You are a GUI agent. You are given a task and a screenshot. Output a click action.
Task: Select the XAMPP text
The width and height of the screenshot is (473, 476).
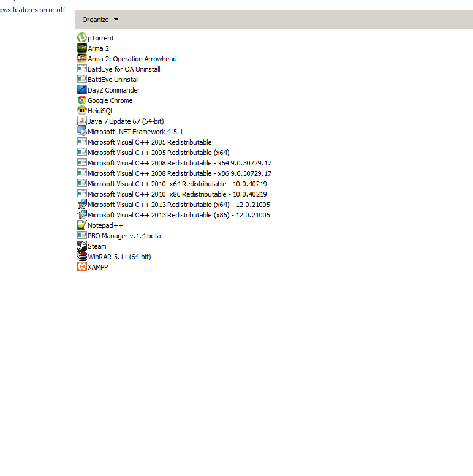pyautogui.click(x=98, y=267)
